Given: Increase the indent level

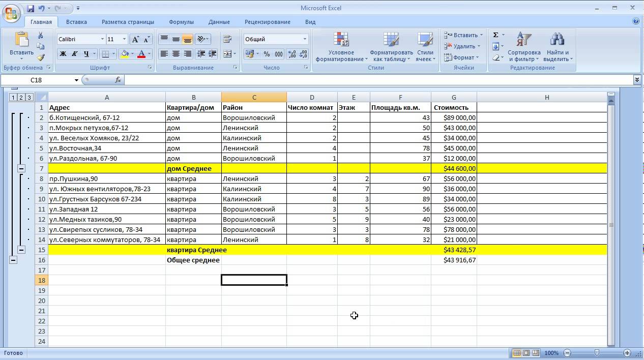Looking at the screenshot, I should pos(213,53).
